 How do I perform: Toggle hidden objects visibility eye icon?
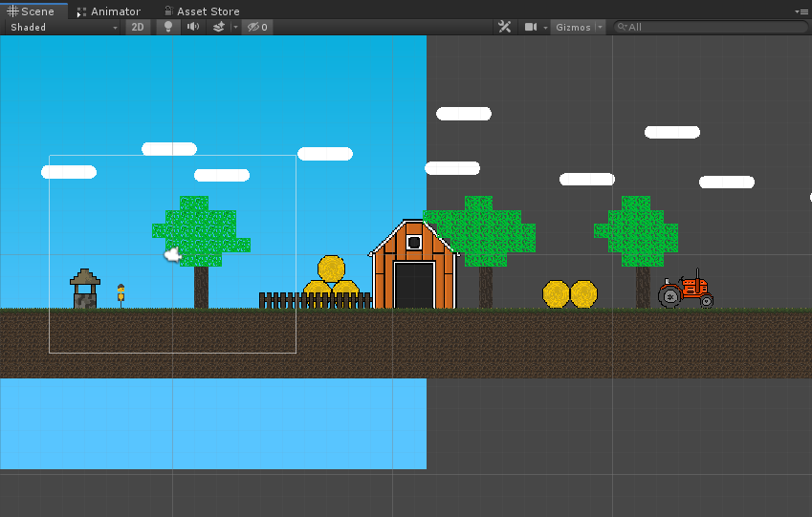tap(256, 28)
